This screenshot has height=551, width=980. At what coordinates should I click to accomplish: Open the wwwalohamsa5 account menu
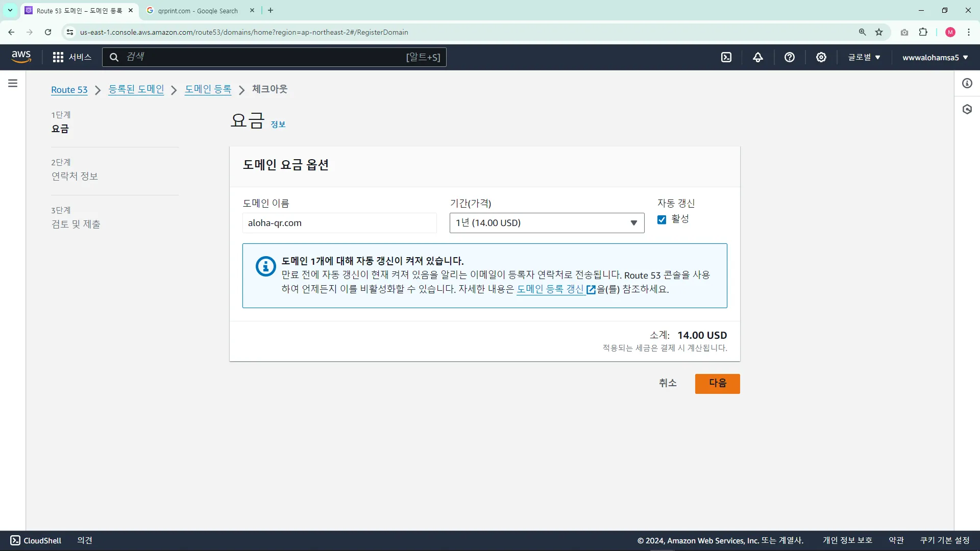pos(935,57)
